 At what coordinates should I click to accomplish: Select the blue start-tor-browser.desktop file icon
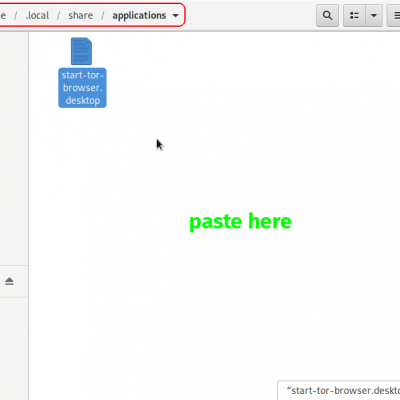point(81,51)
